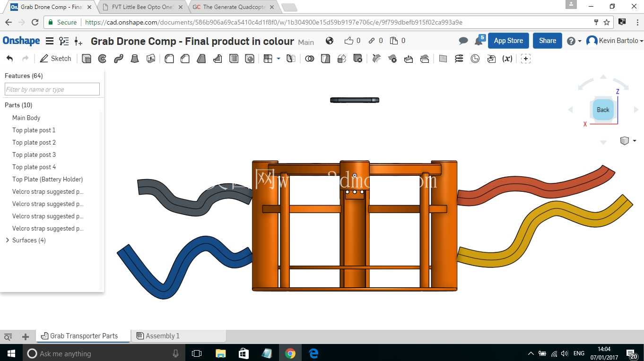The image size is (644, 361).
Task: Select the Fillet tool
Action: point(169,59)
